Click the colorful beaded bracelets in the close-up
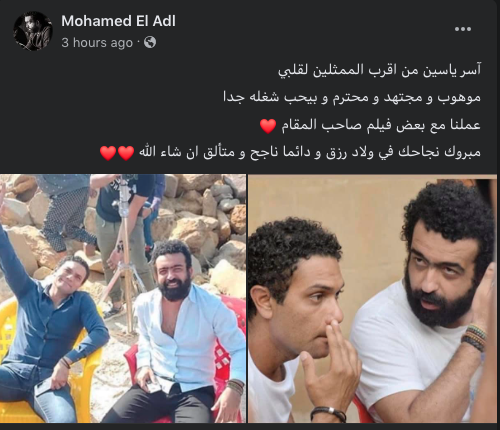 click(x=475, y=338)
